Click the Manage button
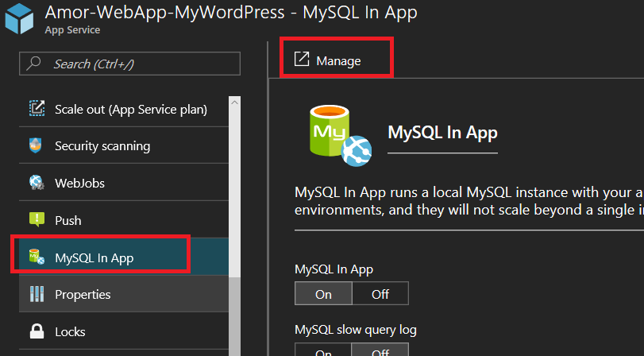 point(328,60)
